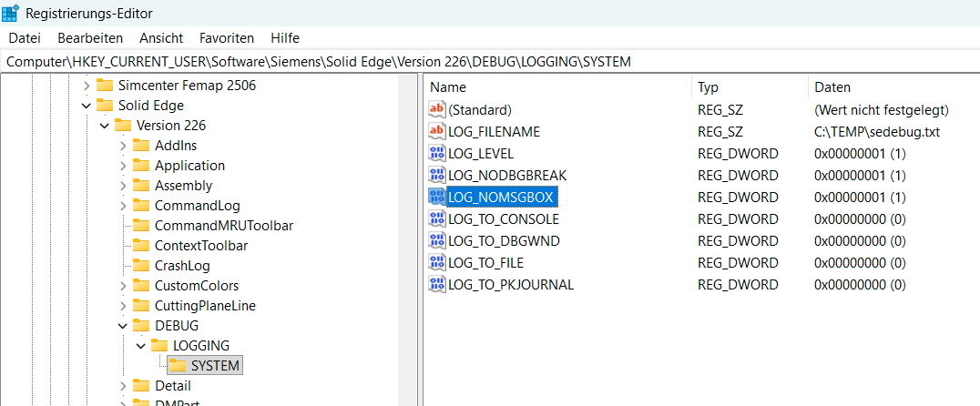980x406 pixels.
Task: Expand the Simcenter Femap 2506 key
Action: pos(87,86)
